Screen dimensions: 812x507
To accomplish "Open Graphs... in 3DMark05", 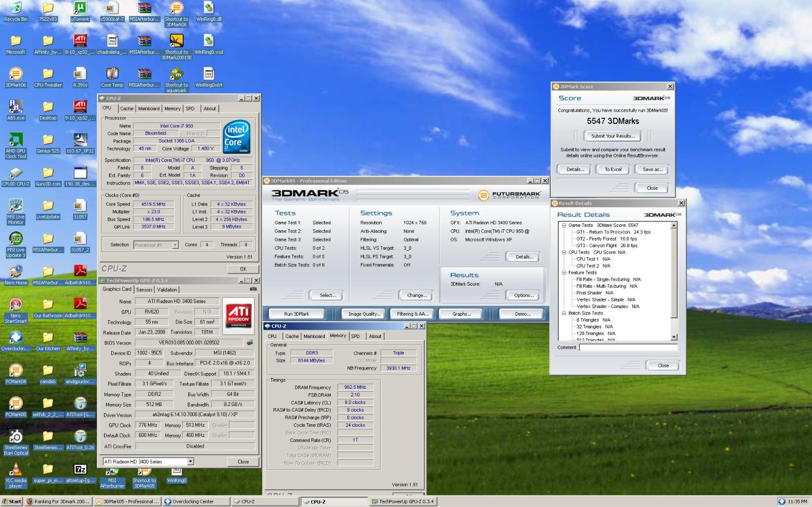I will (x=461, y=314).
